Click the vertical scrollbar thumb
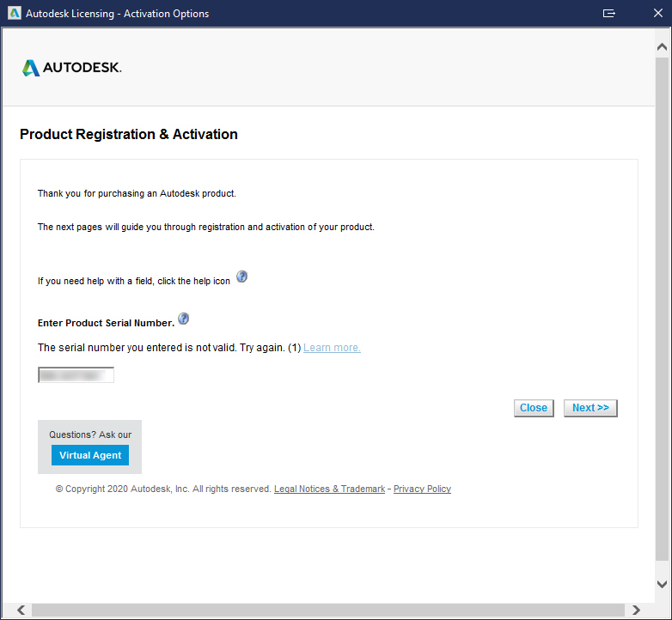This screenshot has height=620, width=672. coord(663,308)
